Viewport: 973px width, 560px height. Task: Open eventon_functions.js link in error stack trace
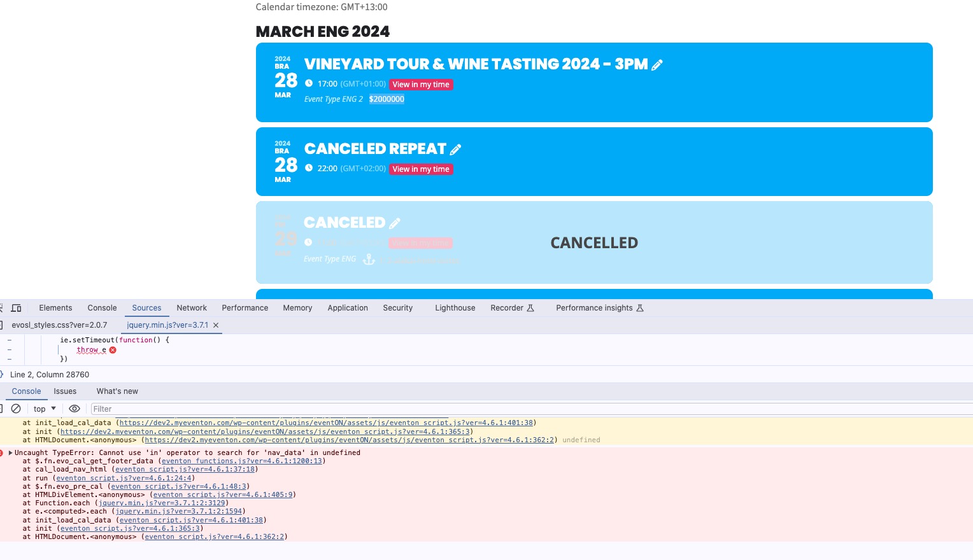(x=241, y=461)
